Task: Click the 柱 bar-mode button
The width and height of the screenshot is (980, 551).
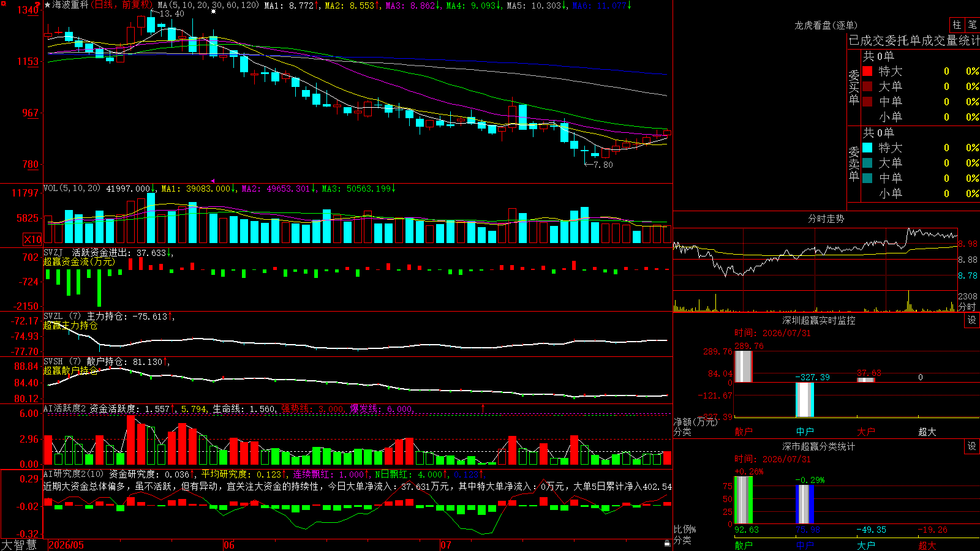Action: pos(957,25)
